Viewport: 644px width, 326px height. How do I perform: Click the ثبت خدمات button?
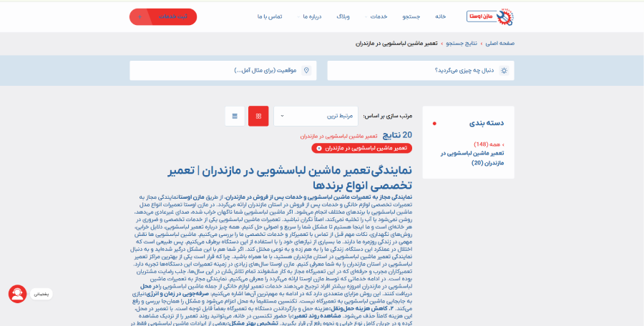(163, 17)
